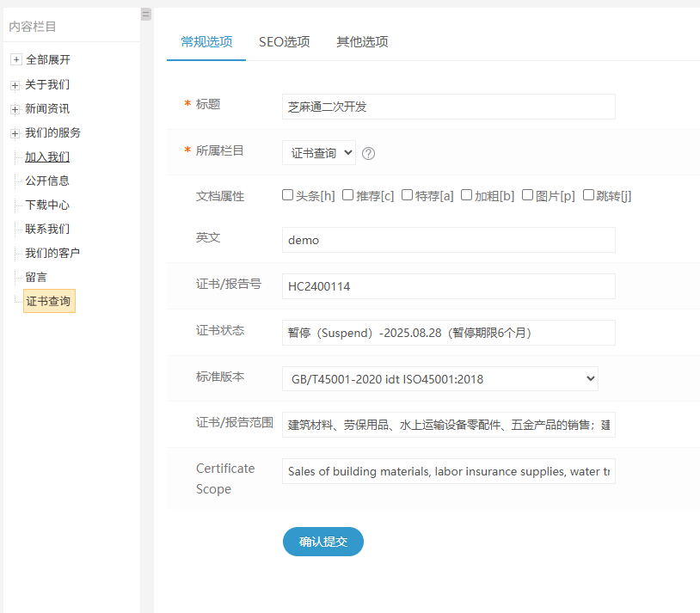Click the 标题 title input field

pyautogui.click(x=448, y=107)
